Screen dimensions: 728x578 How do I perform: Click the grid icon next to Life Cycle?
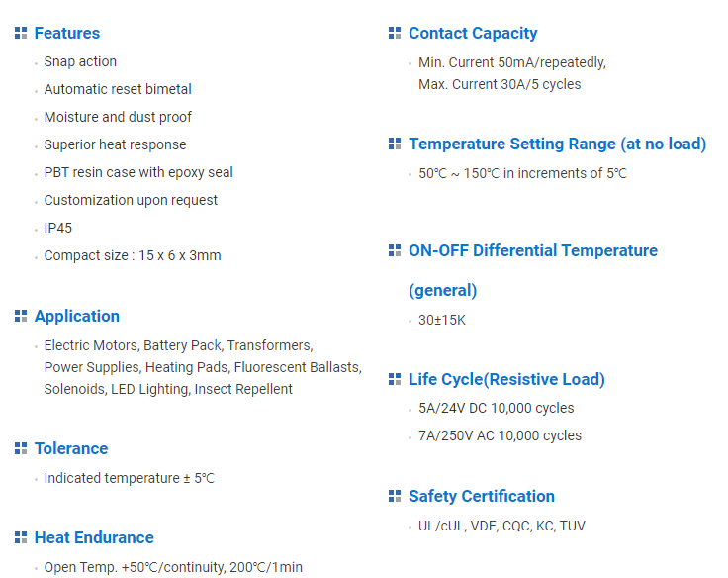point(395,379)
